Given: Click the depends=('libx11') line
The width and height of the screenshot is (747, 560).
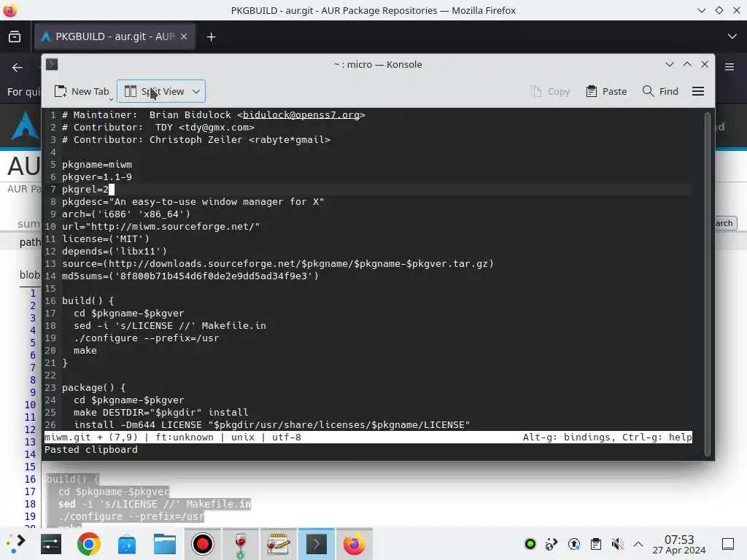Looking at the screenshot, I should tap(115, 251).
